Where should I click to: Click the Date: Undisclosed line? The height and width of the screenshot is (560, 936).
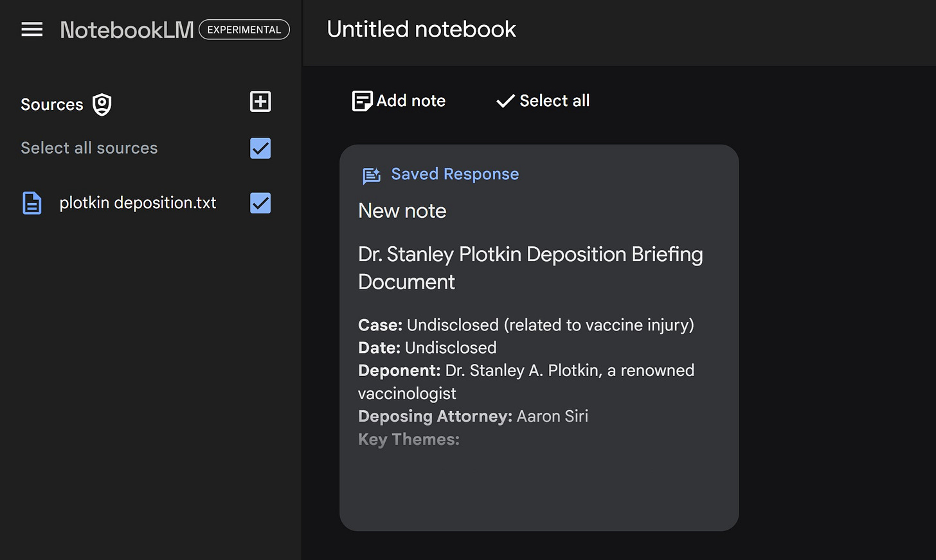[x=428, y=348]
